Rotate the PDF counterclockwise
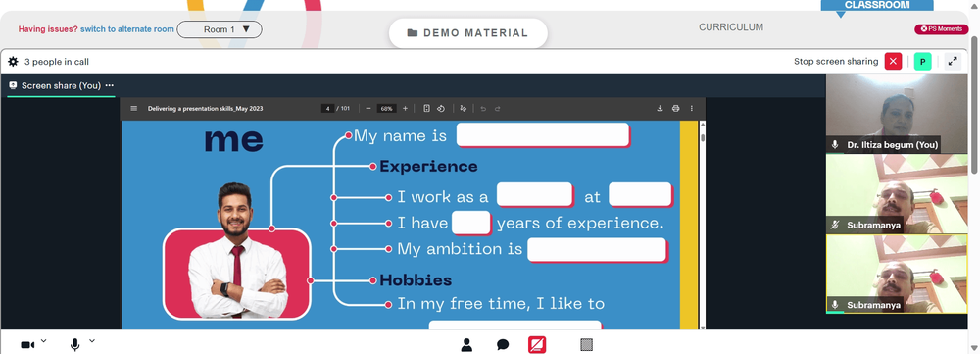 (441, 108)
